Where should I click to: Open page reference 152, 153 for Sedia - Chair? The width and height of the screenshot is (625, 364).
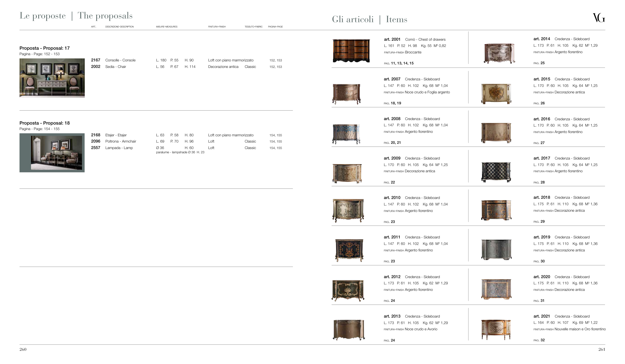click(275, 67)
